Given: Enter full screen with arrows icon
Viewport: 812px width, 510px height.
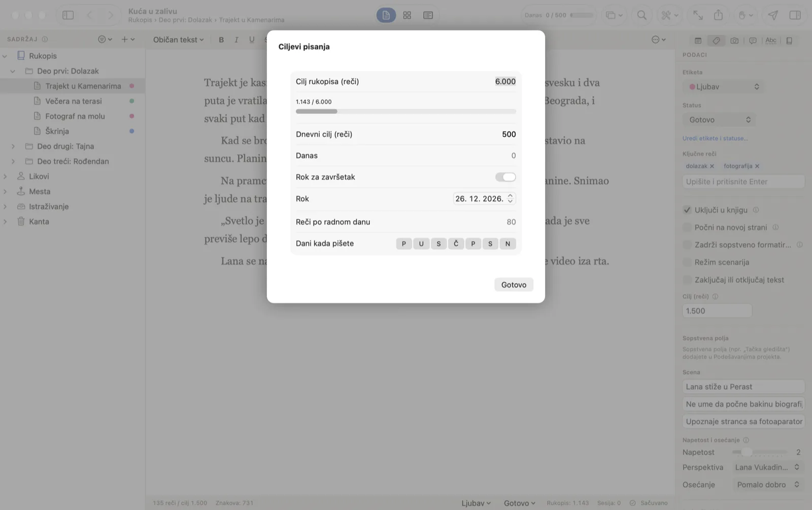Looking at the screenshot, I should pyautogui.click(x=698, y=15).
